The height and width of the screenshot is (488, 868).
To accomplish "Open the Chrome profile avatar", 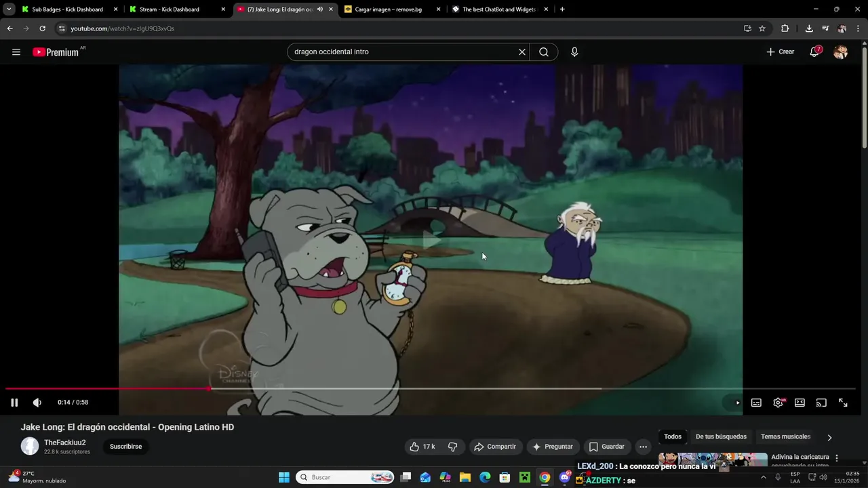I will pos(842,28).
